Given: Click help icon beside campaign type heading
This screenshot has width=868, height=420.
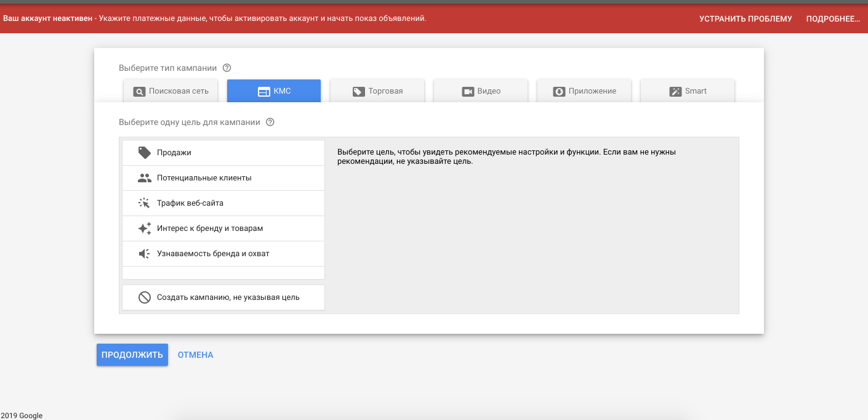Looking at the screenshot, I should pyautogui.click(x=227, y=68).
